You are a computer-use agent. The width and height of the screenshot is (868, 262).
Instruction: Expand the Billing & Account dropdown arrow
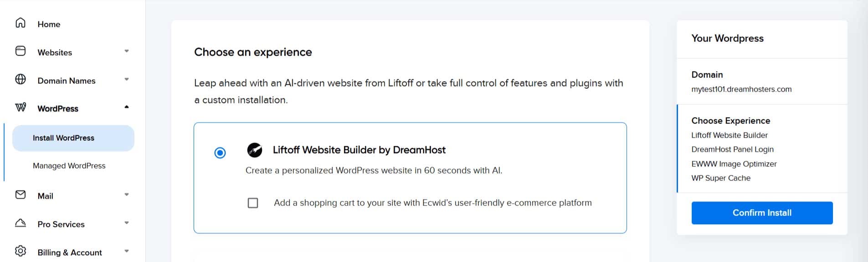coord(127,251)
